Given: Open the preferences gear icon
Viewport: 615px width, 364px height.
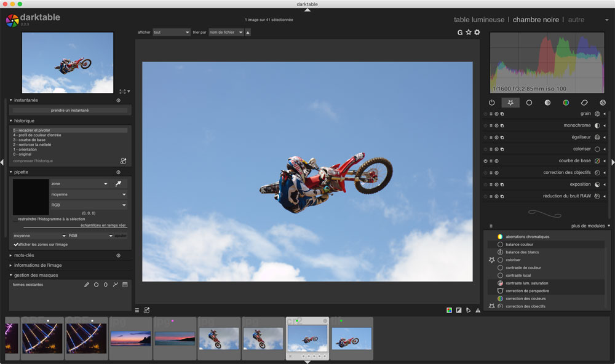Looking at the screenshot, I should point(477,32).
